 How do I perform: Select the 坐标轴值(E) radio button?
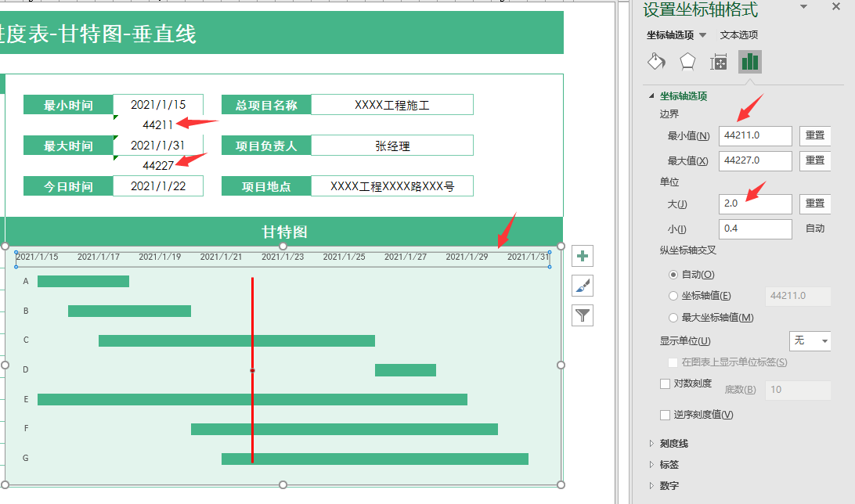[673, 296]
